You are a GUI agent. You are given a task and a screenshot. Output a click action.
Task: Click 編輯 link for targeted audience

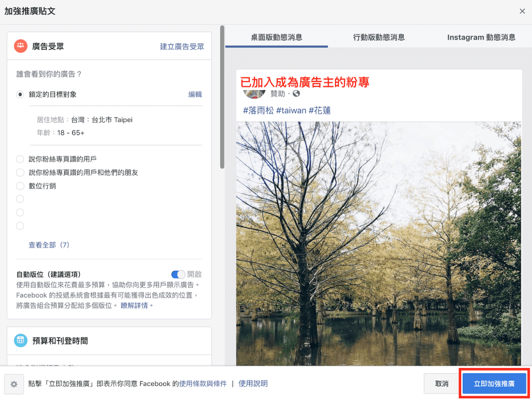pyautogui.click(x=195, y=94)
